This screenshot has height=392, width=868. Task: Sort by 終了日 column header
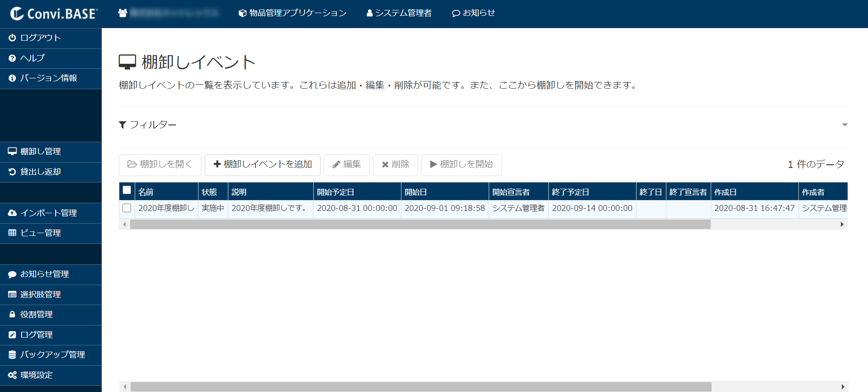pyautogui.click(x=651, y=192)
